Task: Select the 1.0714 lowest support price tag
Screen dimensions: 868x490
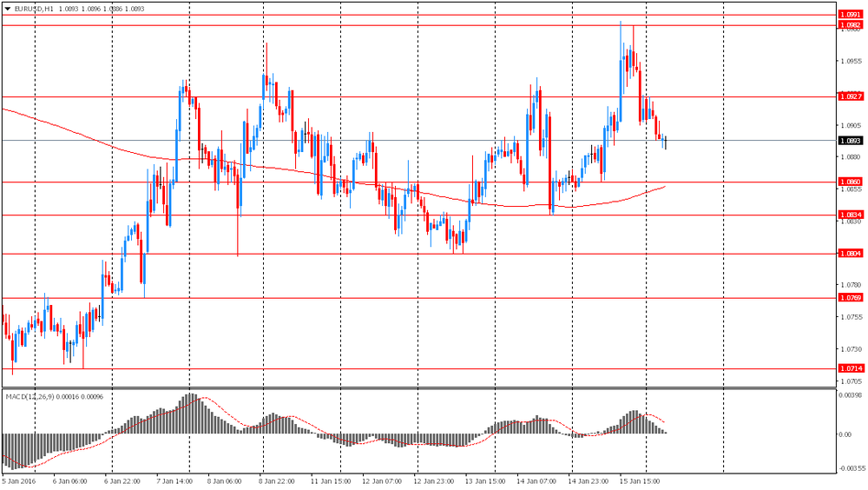Action: tap(851, 368)
